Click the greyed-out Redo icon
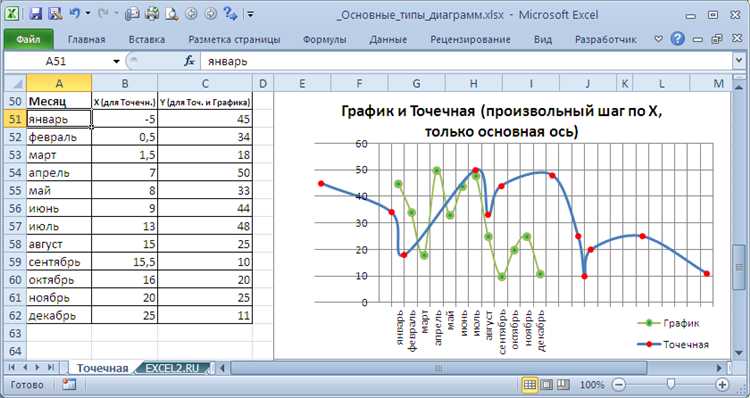 point(103,14)
